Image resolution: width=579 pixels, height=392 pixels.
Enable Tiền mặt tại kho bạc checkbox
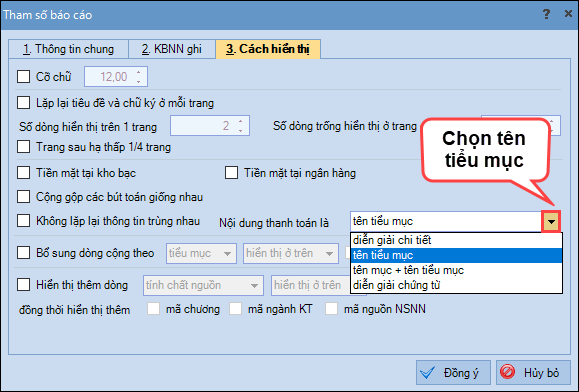[24, 172]
